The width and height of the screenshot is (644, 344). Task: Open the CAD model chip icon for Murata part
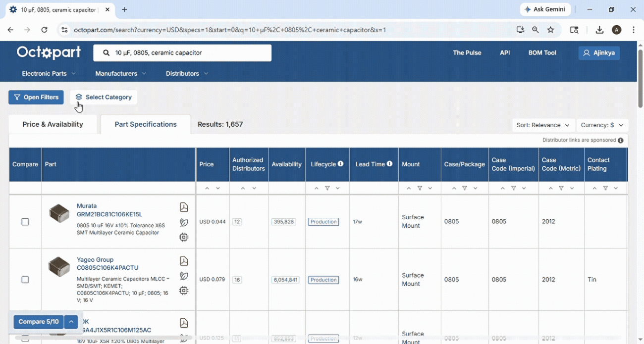pos(184,238)
